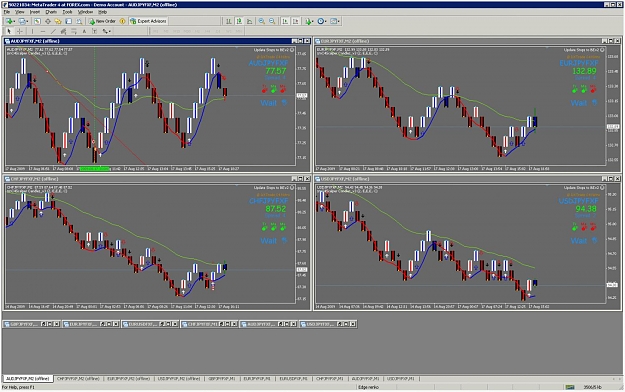The image size is (625, 392).
Task: Select the Arrows drawing tool
Action: pyautogui.click(x=105, y=31)
